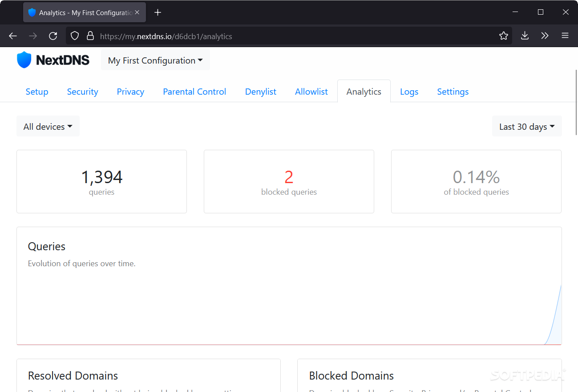Image resolution: width=578 pixels, height=392 pixels.
Task: Reload the page with refresh icon
Action: click(53, 36)
